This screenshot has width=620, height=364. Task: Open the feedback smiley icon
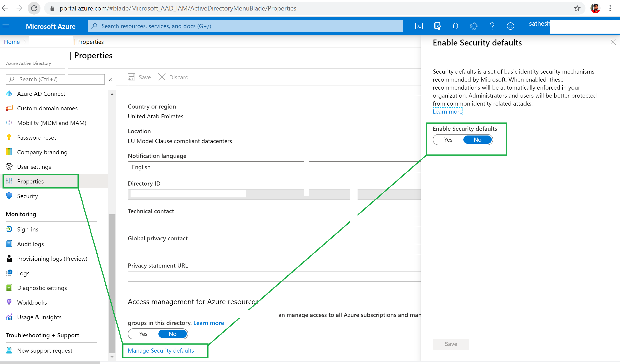(x=510, y=26)
